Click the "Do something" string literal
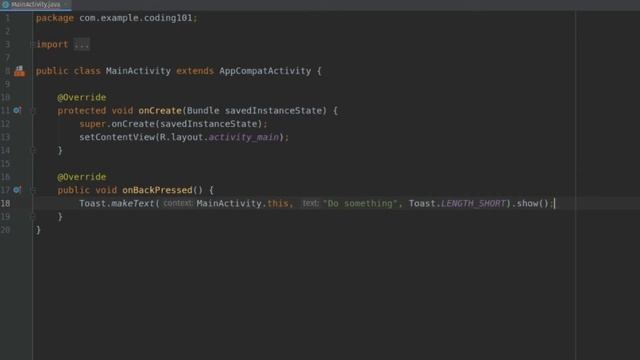 click(360, 203)
